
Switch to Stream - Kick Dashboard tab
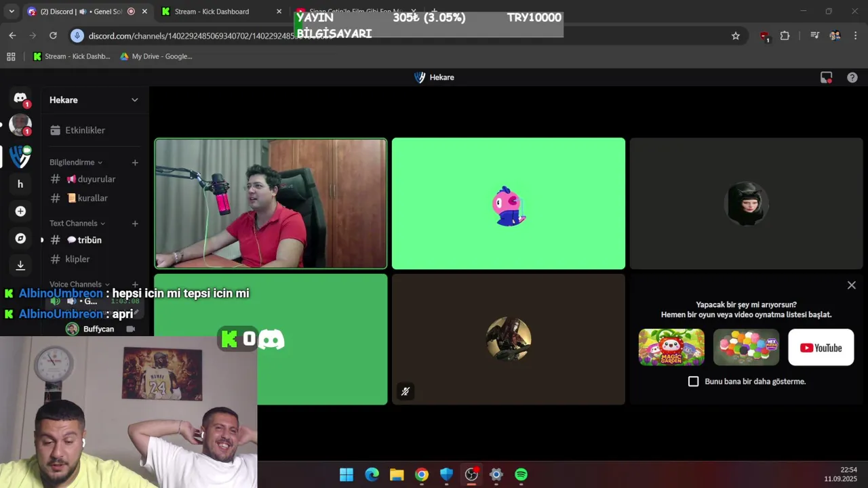pyautogui.click(x=221, y=12)
